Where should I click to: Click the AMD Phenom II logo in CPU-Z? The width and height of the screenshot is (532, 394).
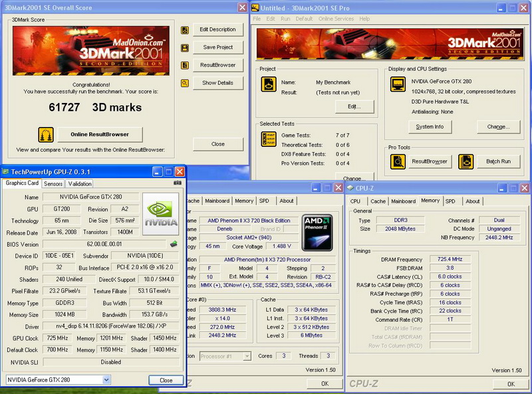coord(317,233)
